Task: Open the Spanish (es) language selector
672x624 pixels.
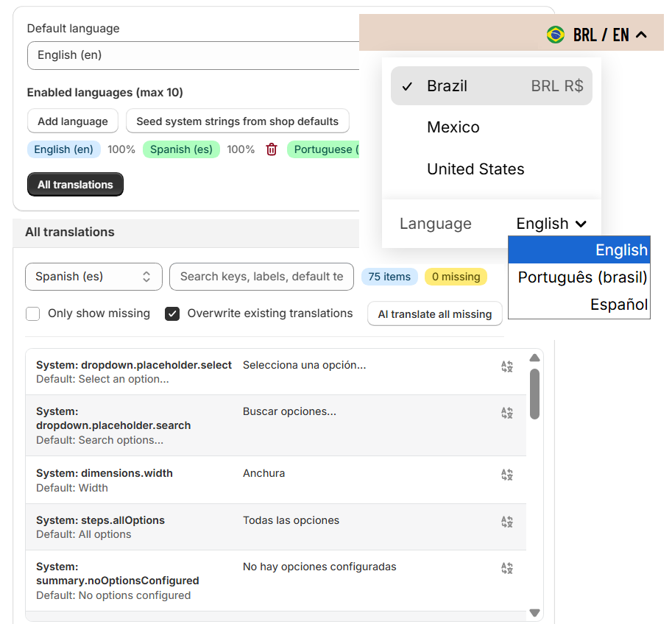Action: pyautogui.click(x=94, y=277)
